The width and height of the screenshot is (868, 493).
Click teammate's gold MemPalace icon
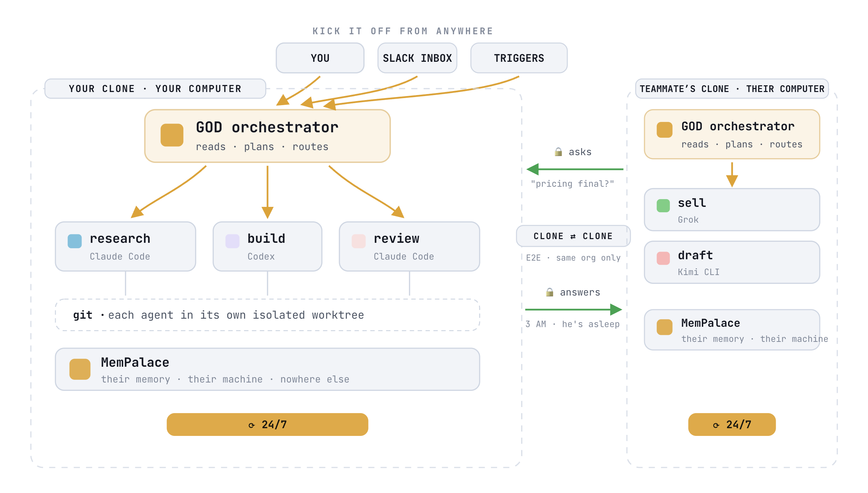664,327
